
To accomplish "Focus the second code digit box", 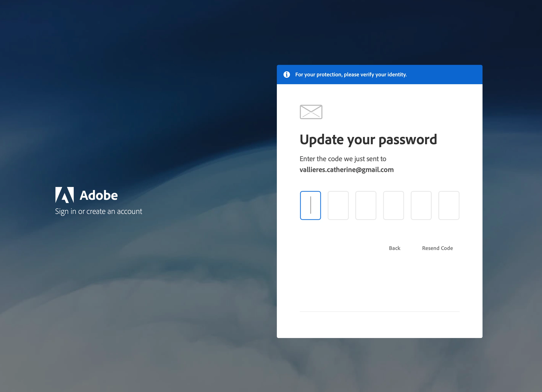I will tap(338, 205).
